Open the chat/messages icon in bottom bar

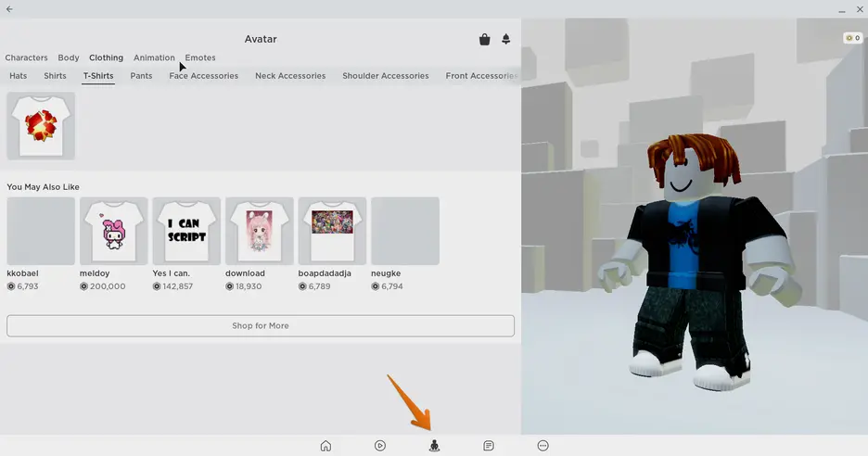pos(488,446)
